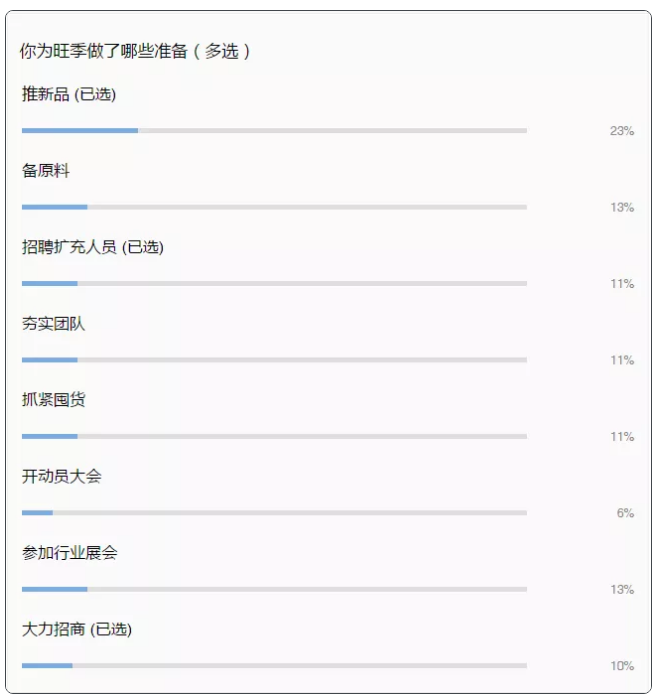Screen dimensions: 655x700
Task: Click the progress bar under 招聘扩充人员
Action: click(x=274, y=284)
